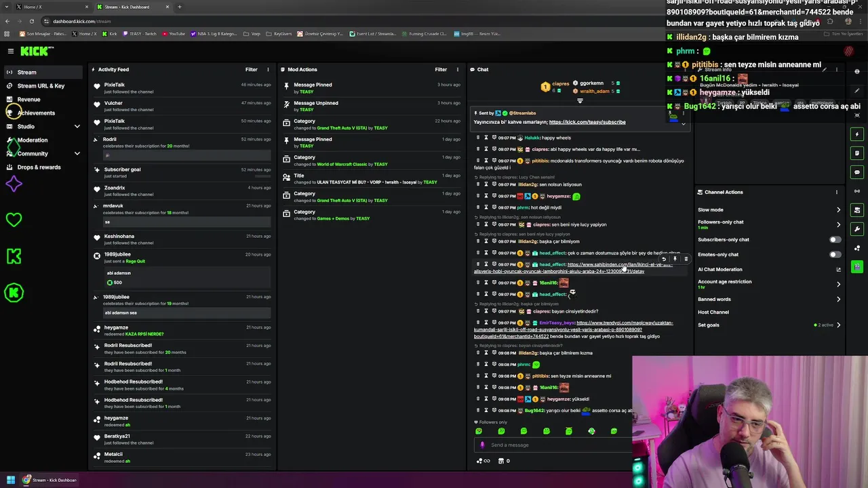The width and height of the screenshot is (868, 488).
Task: Delete Bug1642's message in chat
Action: [477, 410]
